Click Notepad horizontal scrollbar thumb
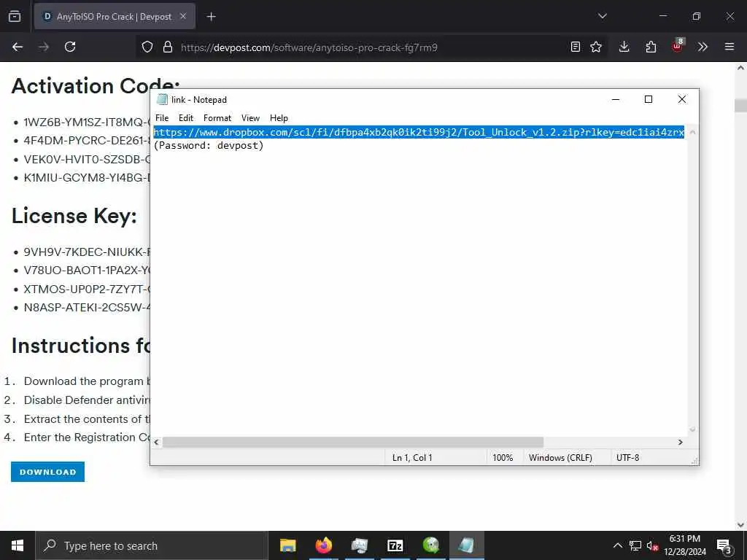 (352, 442)
